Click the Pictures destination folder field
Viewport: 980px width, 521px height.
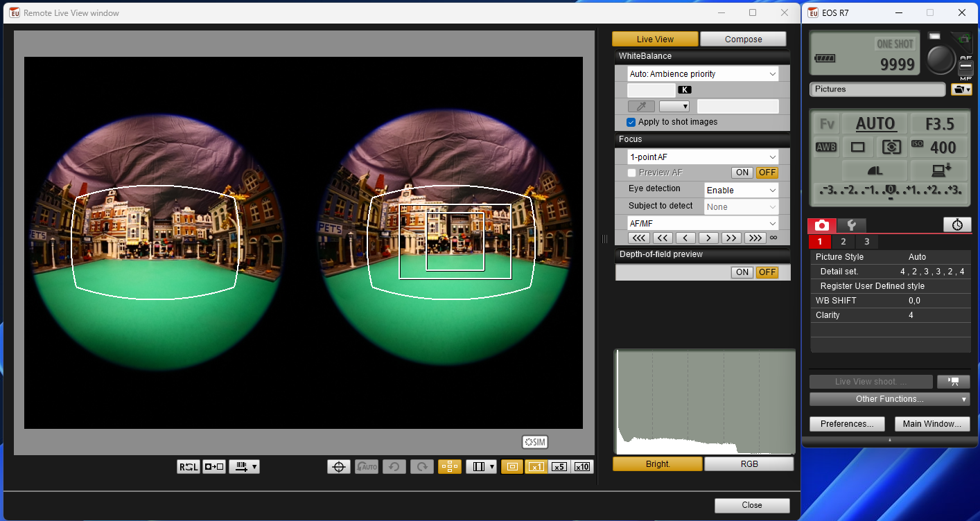coord(877,89)
